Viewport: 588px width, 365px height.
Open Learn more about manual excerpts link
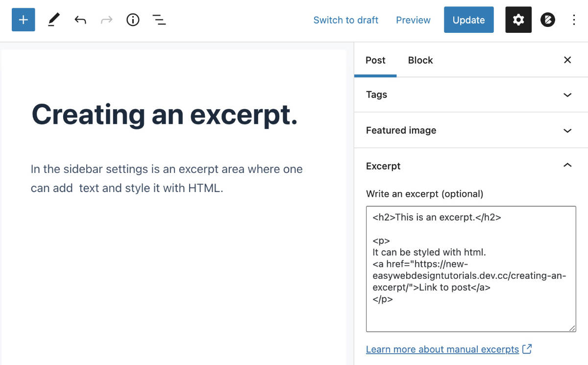(449, 349)
